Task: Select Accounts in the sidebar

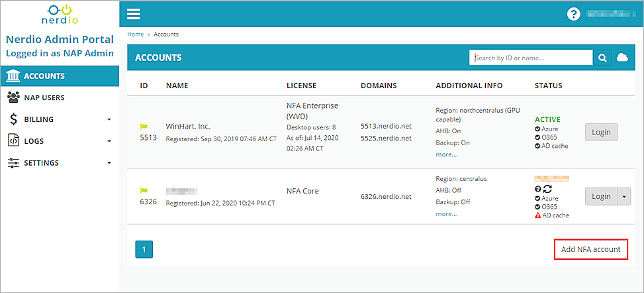Action: pos(59,76)
